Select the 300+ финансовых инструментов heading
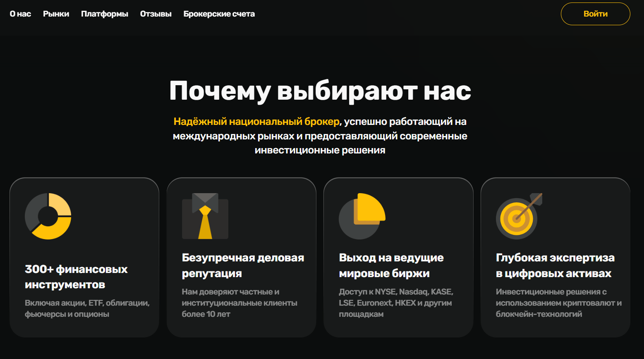644x359 pixels. click(76, 277)
